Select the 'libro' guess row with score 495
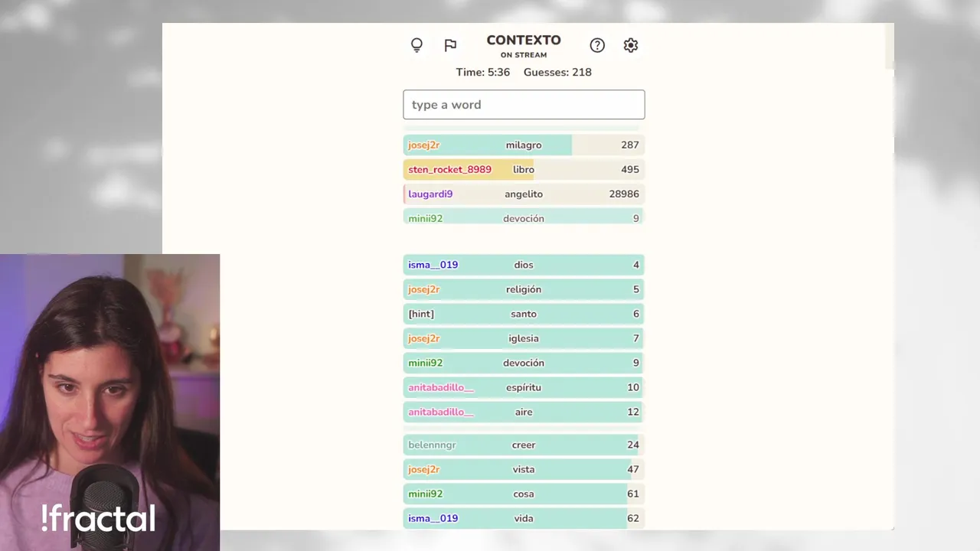Screen dimensions: 980x551 (x=524, y=170)
